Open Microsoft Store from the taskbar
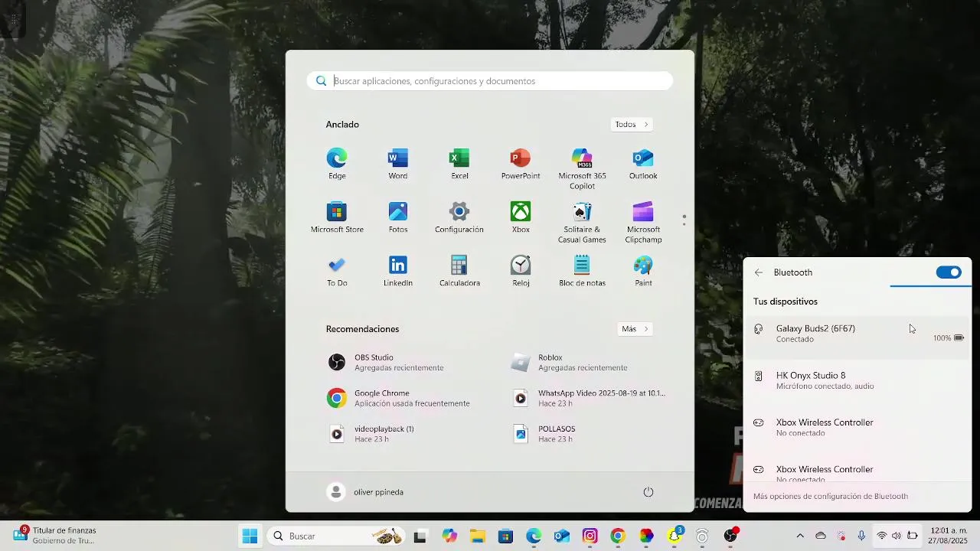980x551 pixels. click(x=505, y=536)
